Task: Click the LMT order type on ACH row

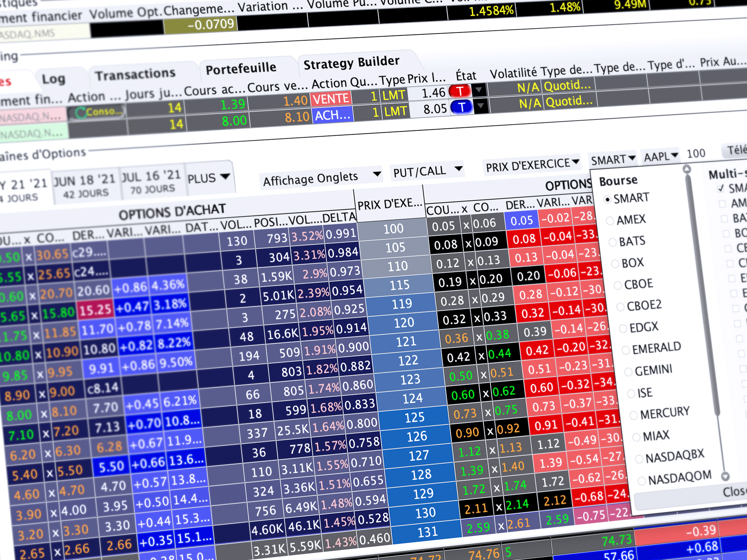Action: 395,111
